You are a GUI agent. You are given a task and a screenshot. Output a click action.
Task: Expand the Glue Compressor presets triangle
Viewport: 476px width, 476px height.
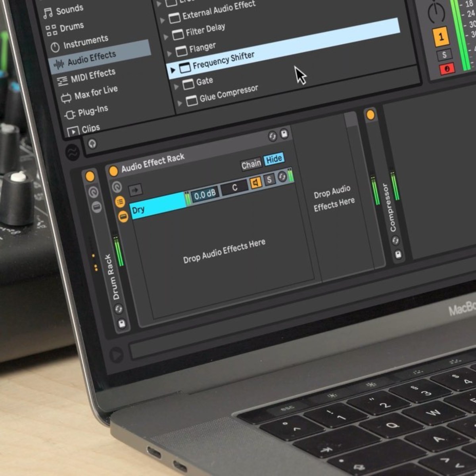[x=180, y=103]
